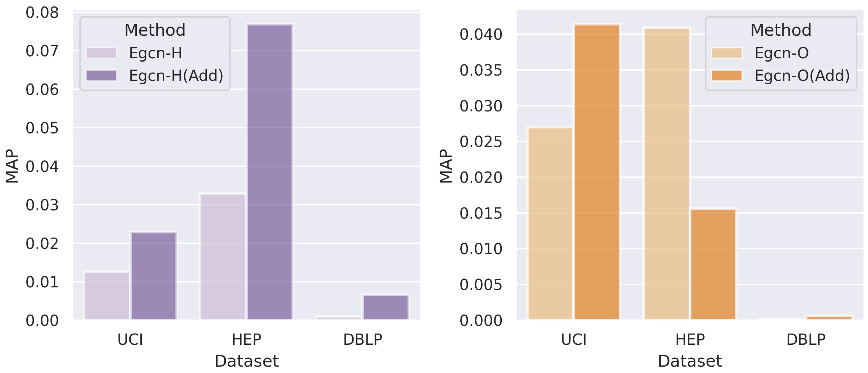Click the Method legend title in orange chart

click(x=781, y=30)
